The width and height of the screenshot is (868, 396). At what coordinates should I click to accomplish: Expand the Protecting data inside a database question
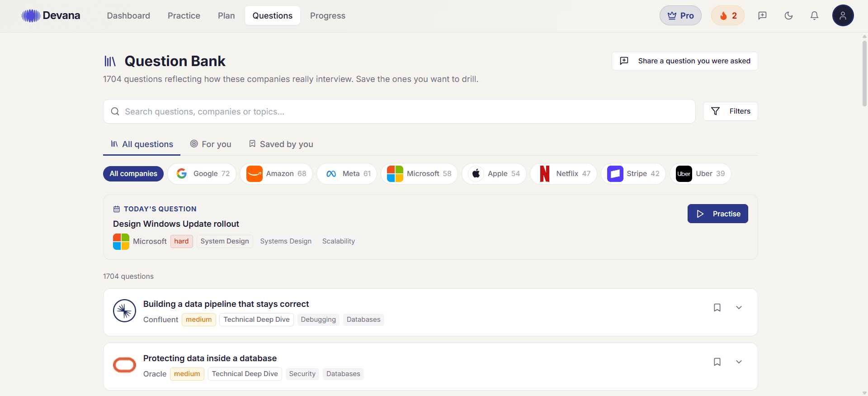[739, 362]
